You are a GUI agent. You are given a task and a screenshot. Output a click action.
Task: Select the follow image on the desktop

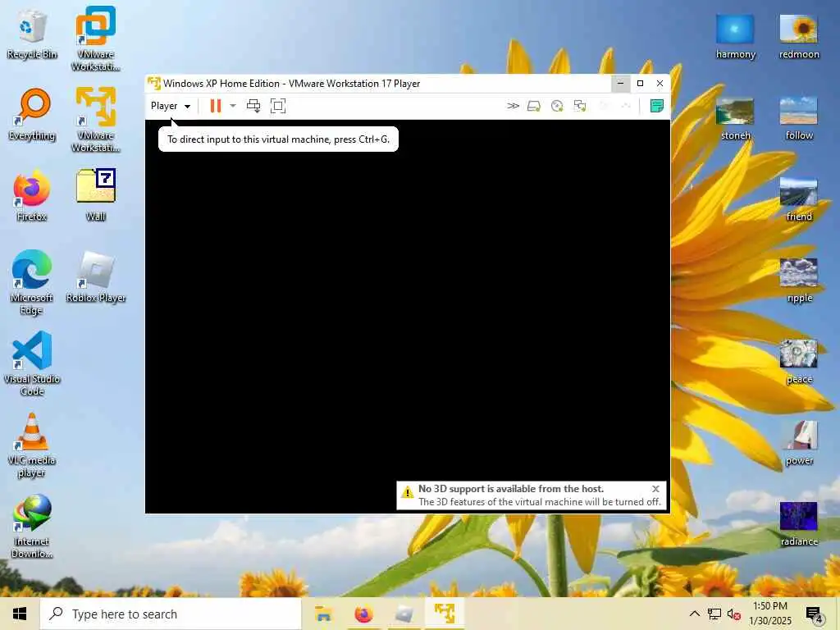799,118
